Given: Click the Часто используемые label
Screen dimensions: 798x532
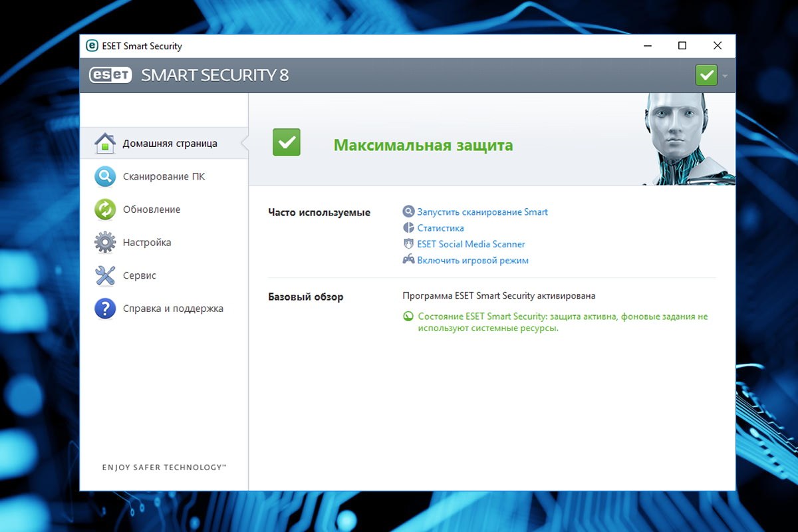Looking at the screenshot, I should [x=319, y=213].
